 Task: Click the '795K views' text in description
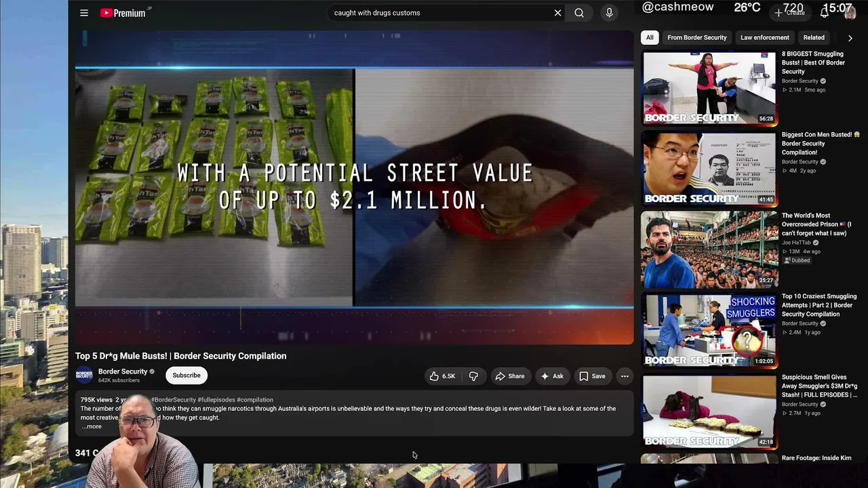click(x=96, y=400)
